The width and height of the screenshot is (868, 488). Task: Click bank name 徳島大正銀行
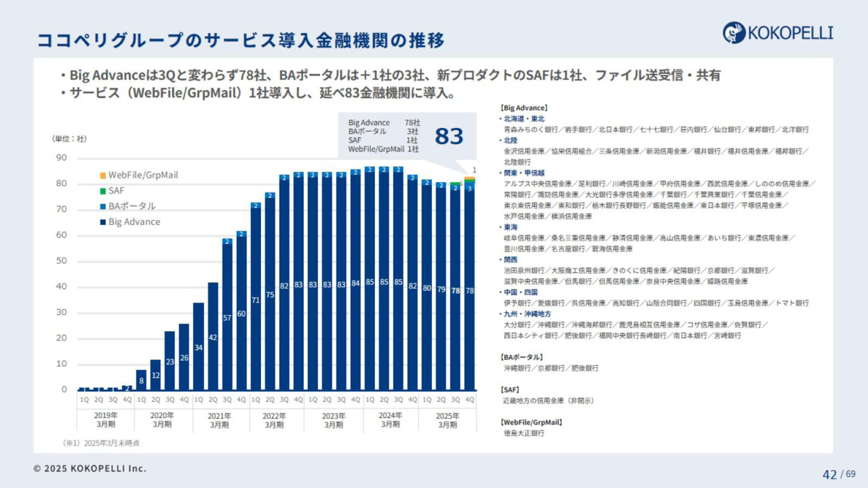[x=524, y=433]
